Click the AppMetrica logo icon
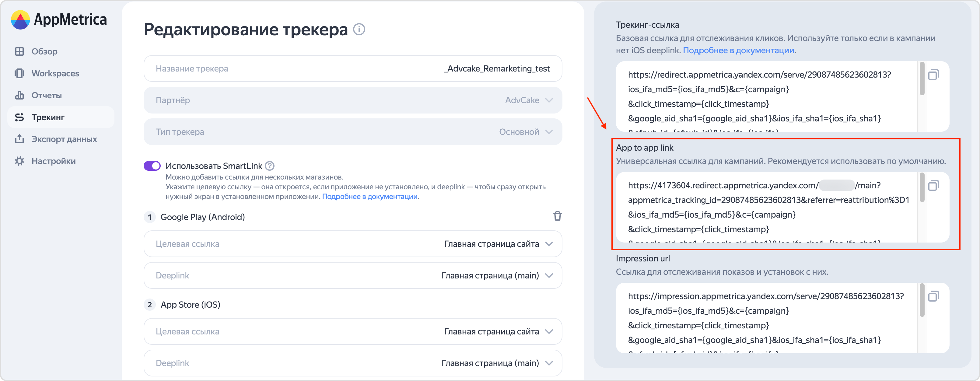 coord(21,20)
